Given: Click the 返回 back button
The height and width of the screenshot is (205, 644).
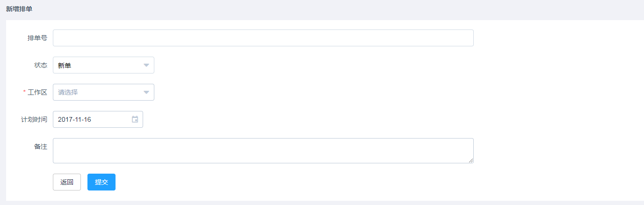Looking at the screenshot, I should point(67,182).
